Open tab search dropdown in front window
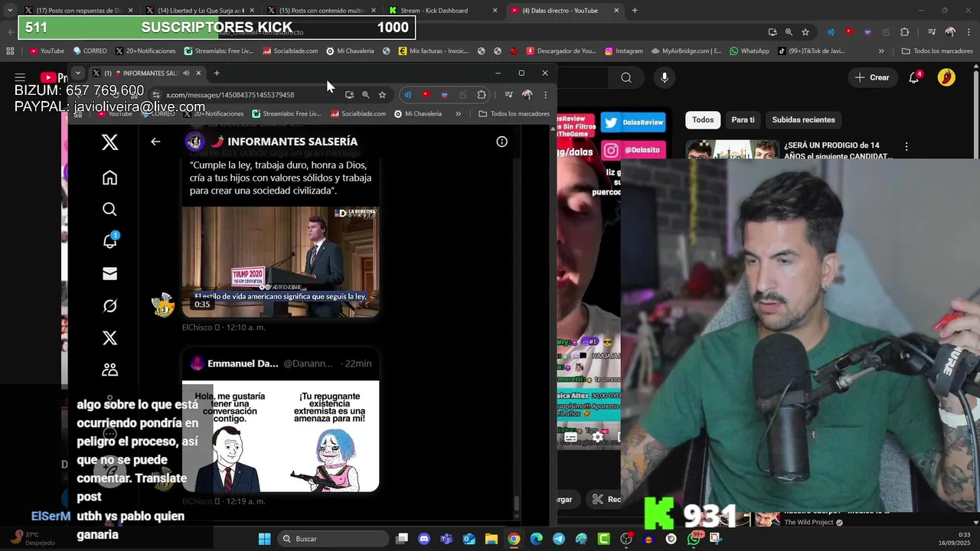Image resolution: width=980 pixels, height=551 pixels. click(x=77, y=73)
